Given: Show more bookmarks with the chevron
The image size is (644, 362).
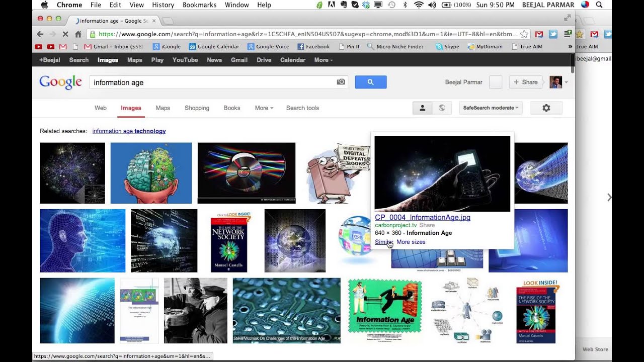Looking at the screenshot, I should pos(570,47).
